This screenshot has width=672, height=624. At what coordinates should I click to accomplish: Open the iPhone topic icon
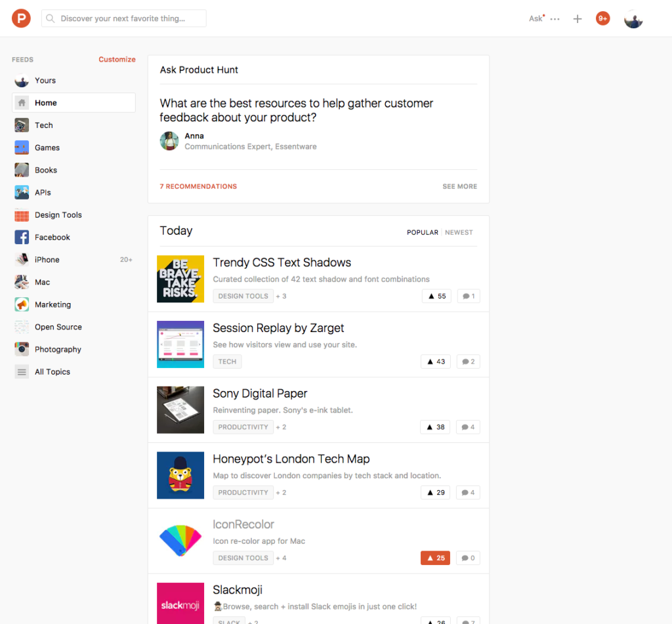pos(22,260)
